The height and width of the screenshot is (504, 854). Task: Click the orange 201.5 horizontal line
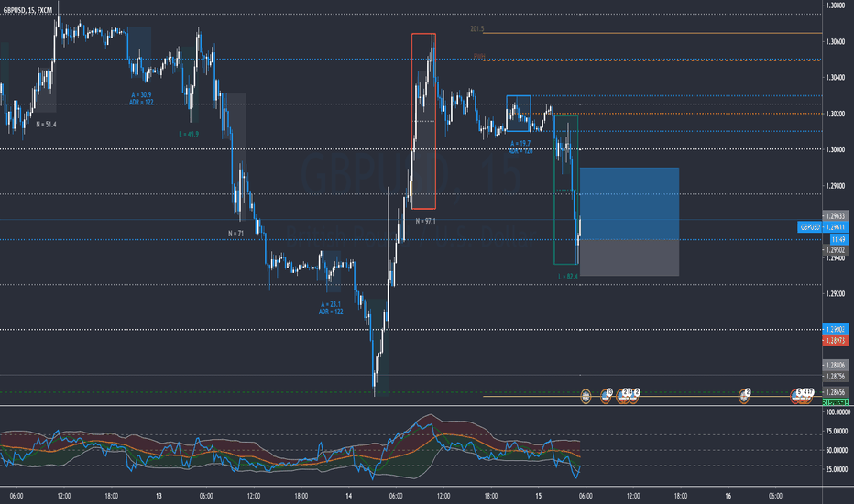pos(651,33)
